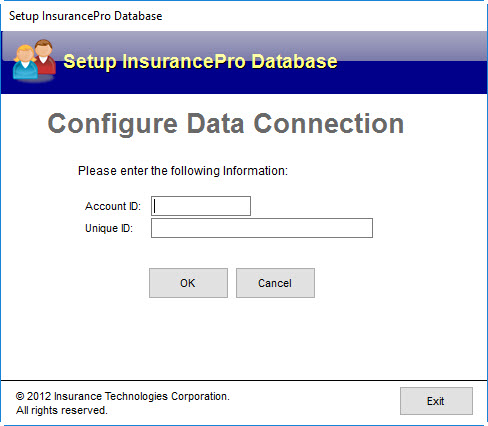
Task: Click the Configure Data Connection heading
Action: coord(226,124)
